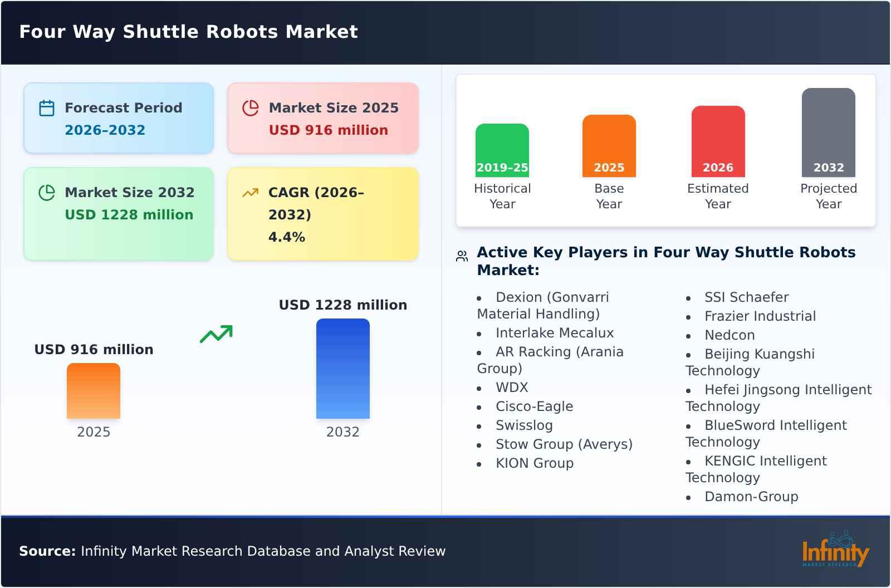Select the gray 2032 Projected Year bar

pyautogui.click(x=829, y=133)
